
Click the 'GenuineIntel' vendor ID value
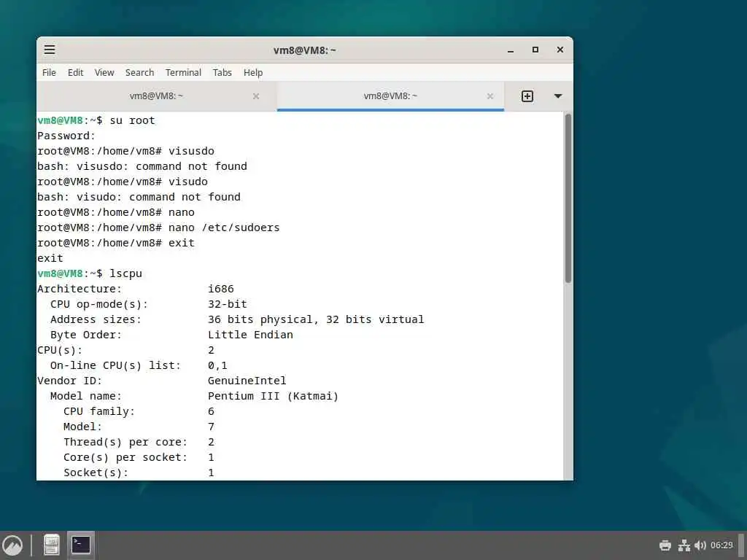tap(247, 381)
